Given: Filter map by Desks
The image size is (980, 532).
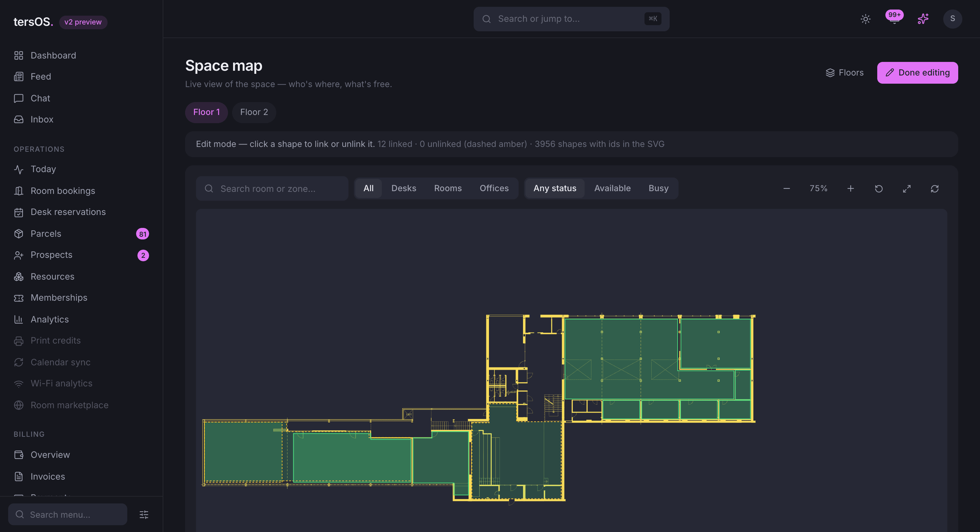Looking at the screenshot, I should click(x=404, y=188).
